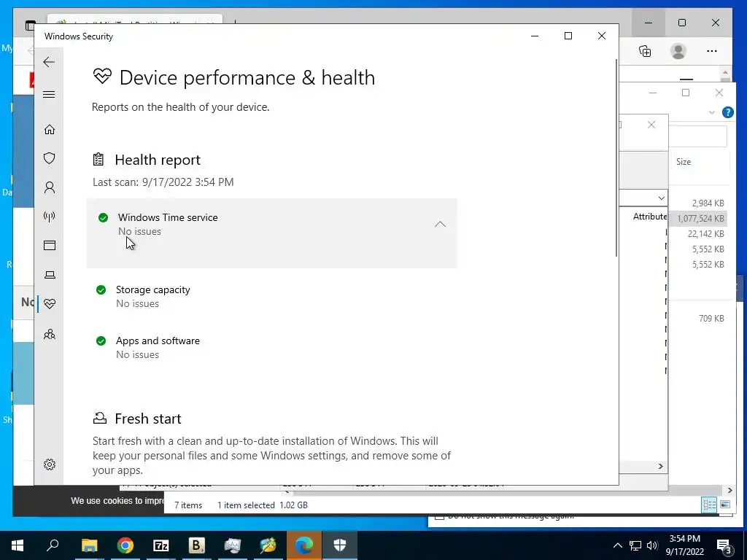Click the Health report heading

click(158, 160)
